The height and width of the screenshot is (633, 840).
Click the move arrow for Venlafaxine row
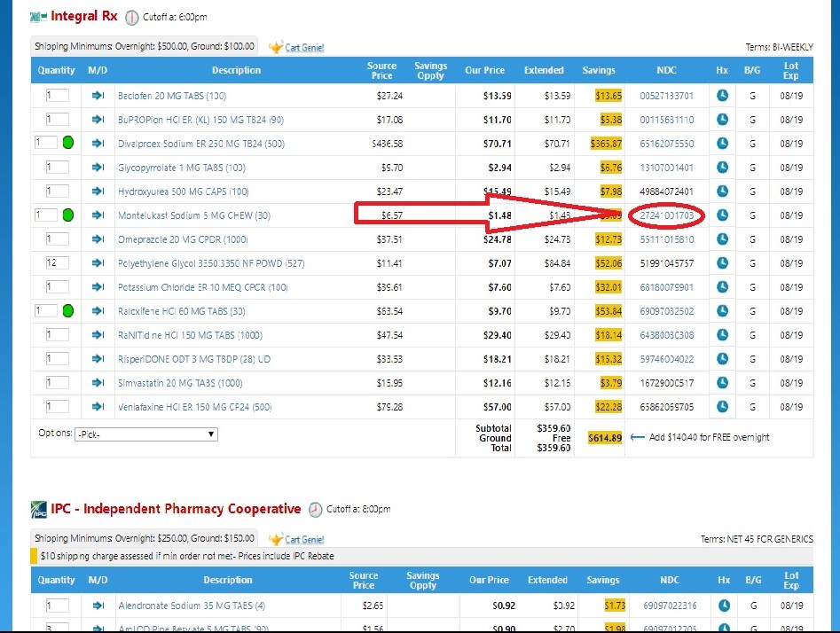point(98,406)
